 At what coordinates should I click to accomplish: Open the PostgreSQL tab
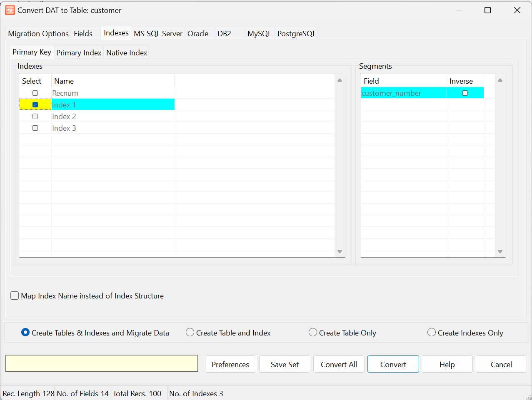296,34
